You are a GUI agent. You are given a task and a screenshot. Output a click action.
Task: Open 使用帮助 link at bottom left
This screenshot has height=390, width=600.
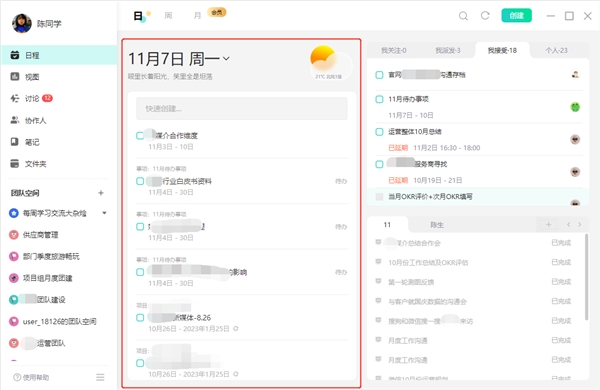click(31, 377)
